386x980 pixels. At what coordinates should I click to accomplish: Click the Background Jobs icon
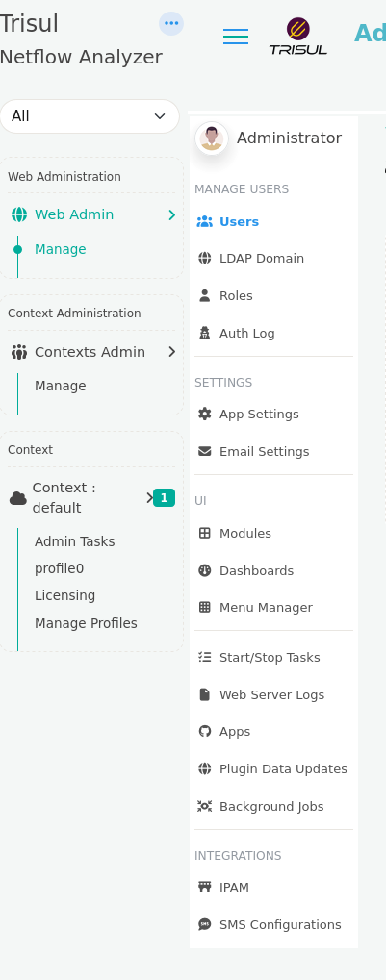click(x=205, y=806)
